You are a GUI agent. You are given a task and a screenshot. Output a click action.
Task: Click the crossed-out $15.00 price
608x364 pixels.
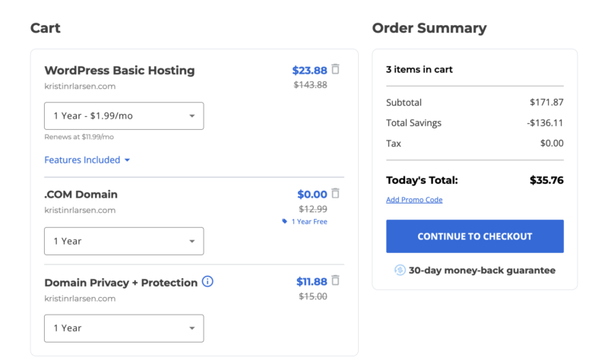pyautogui.click(x=313, y=296)
